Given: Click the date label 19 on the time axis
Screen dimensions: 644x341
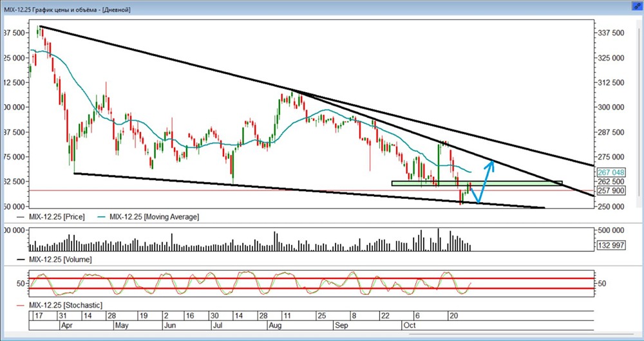Looking at the screenshot, I should 143,316.
